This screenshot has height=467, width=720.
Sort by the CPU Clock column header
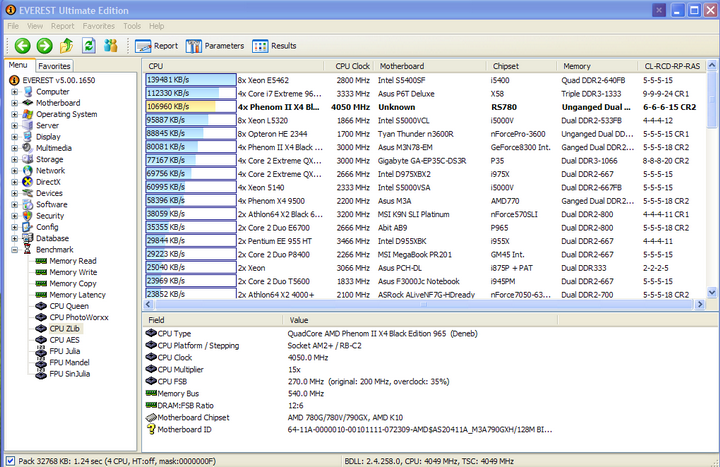pyautogui.click(x=349, y=66)
